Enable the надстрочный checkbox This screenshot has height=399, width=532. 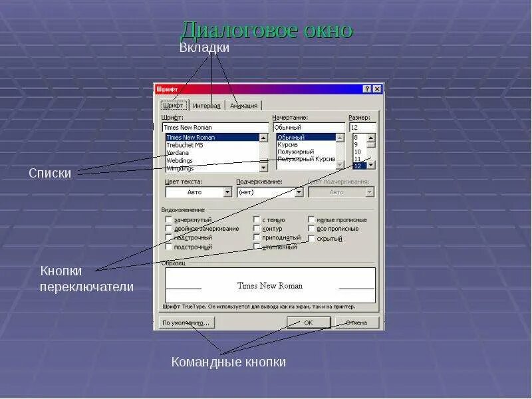pyautogui.click(x=169, y=237)
